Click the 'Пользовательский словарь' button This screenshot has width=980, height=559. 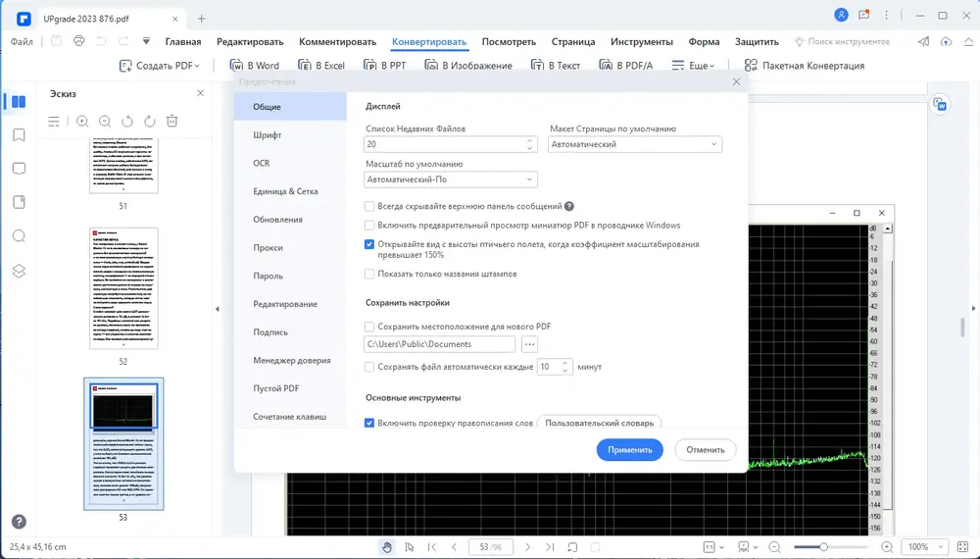click(x=599, y=424)
